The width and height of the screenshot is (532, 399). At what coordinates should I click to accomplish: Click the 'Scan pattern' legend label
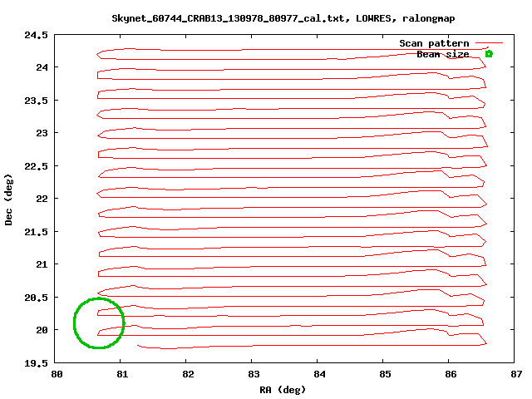click(434, 43)
